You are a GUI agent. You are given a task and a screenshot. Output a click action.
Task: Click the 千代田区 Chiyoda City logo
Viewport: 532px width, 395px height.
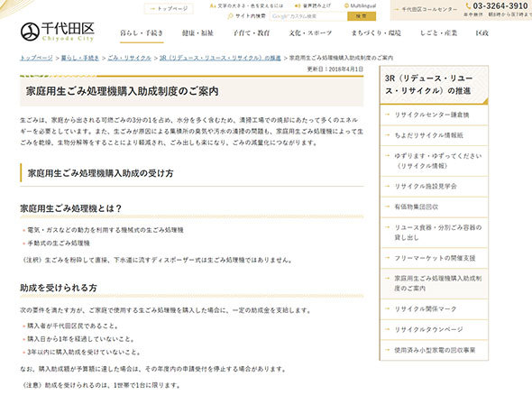click(x=58, y=32)
